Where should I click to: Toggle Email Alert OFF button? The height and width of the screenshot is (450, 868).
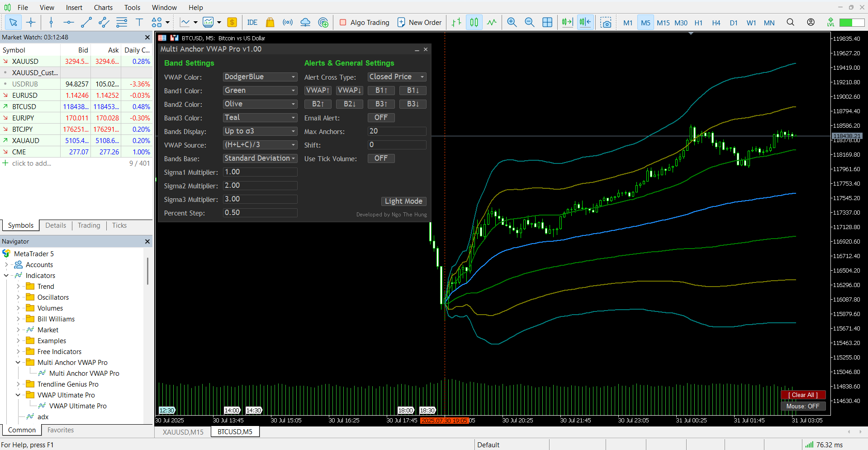coord(381,118)
